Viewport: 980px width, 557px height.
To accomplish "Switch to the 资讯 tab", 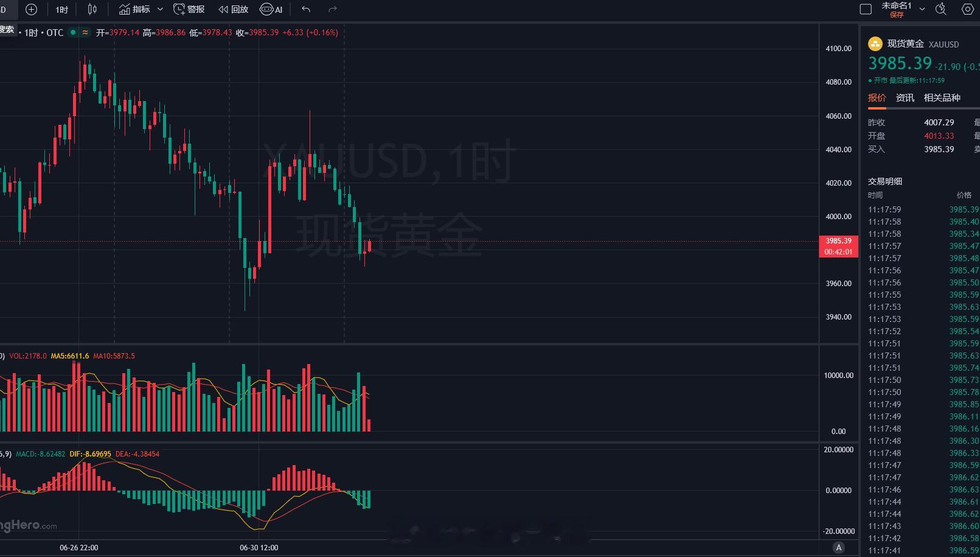I will pyautogui.click(x=905, y=97).
